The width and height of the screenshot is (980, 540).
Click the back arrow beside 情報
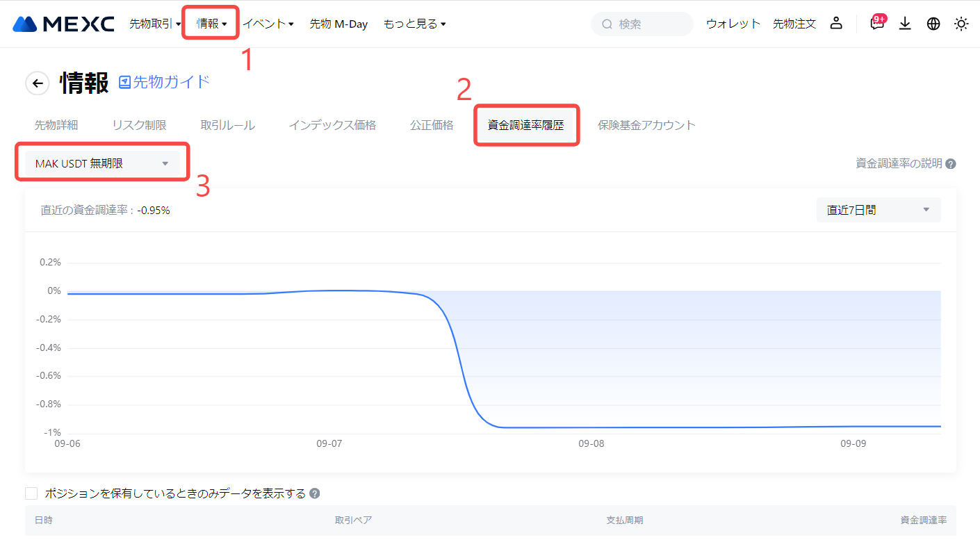(x=38, y=83)
